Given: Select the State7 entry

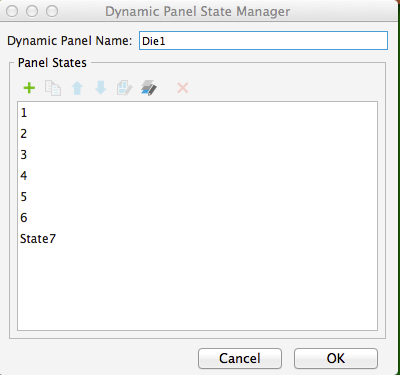Looking at the screenshot, I should point(197,239).
